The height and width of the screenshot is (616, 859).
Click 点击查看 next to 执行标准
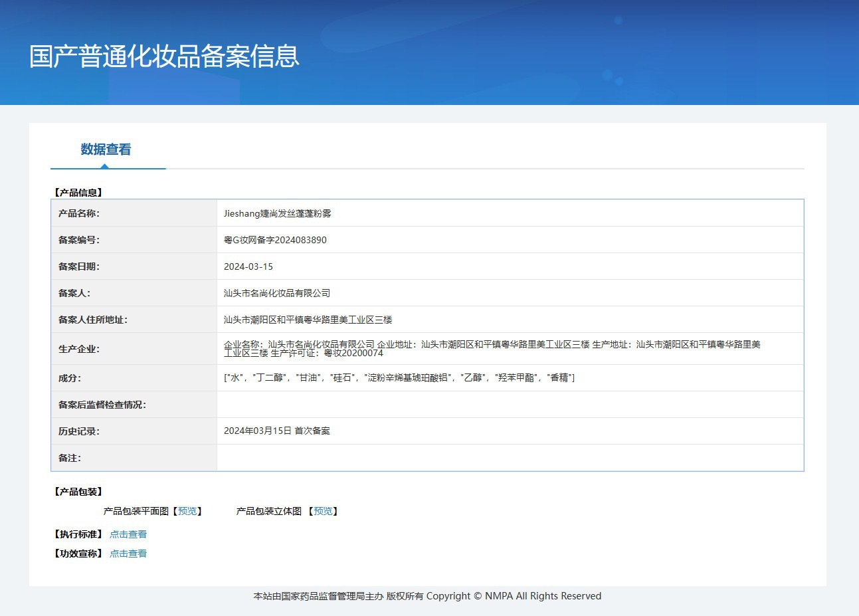click(128, 534)
